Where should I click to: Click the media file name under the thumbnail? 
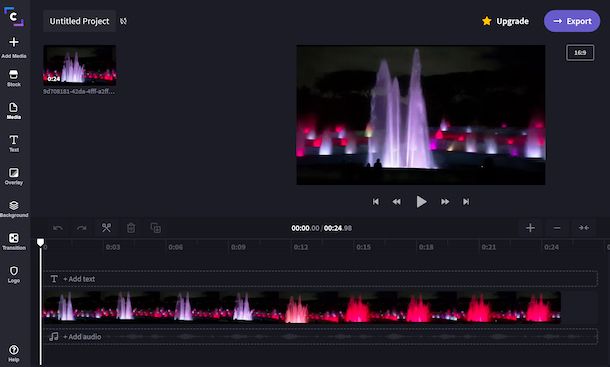click(x=79, y=91)
